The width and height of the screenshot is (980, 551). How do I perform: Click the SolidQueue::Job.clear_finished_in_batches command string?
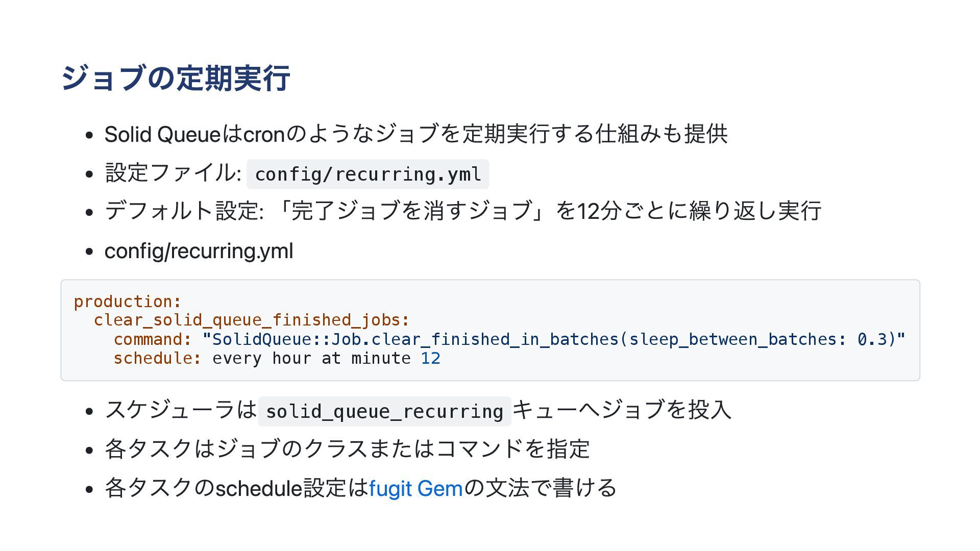point(554,339)
